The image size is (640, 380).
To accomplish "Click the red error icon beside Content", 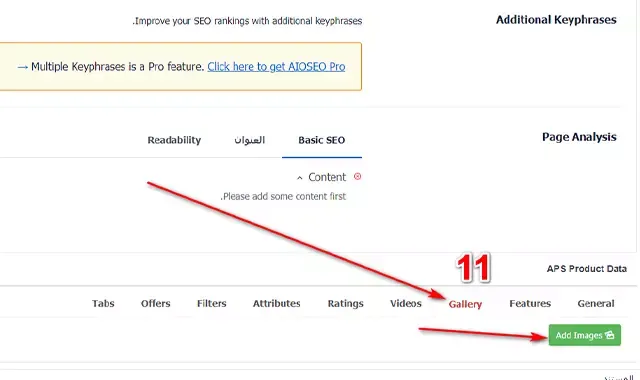I will pyautogui.click(x=358, y=176).
